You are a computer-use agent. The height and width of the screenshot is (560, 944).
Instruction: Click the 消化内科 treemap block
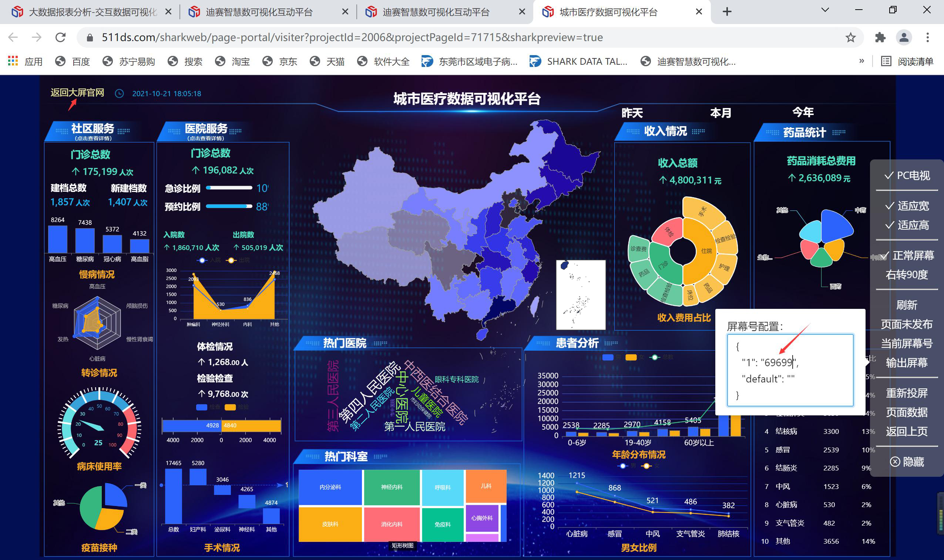(x=392, y=524)
